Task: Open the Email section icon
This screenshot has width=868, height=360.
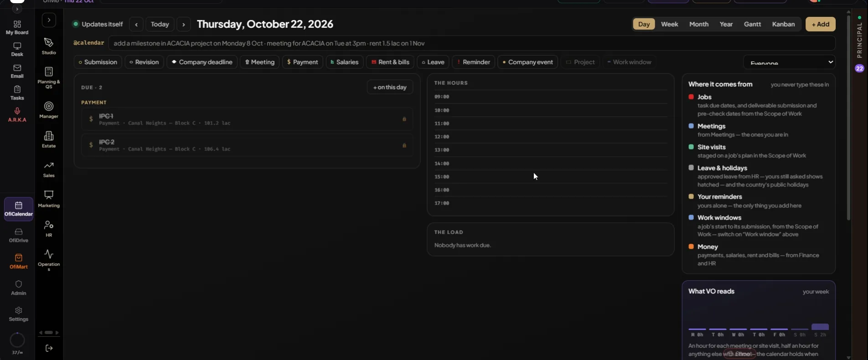Action: 17,71
